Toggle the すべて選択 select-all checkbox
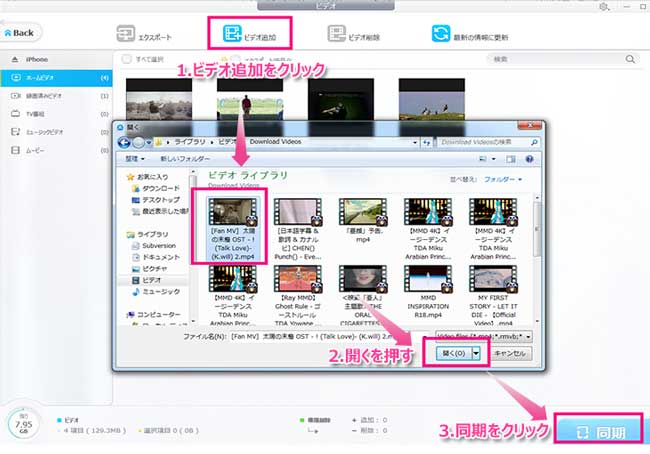The image size is (650, 454). 126,59
